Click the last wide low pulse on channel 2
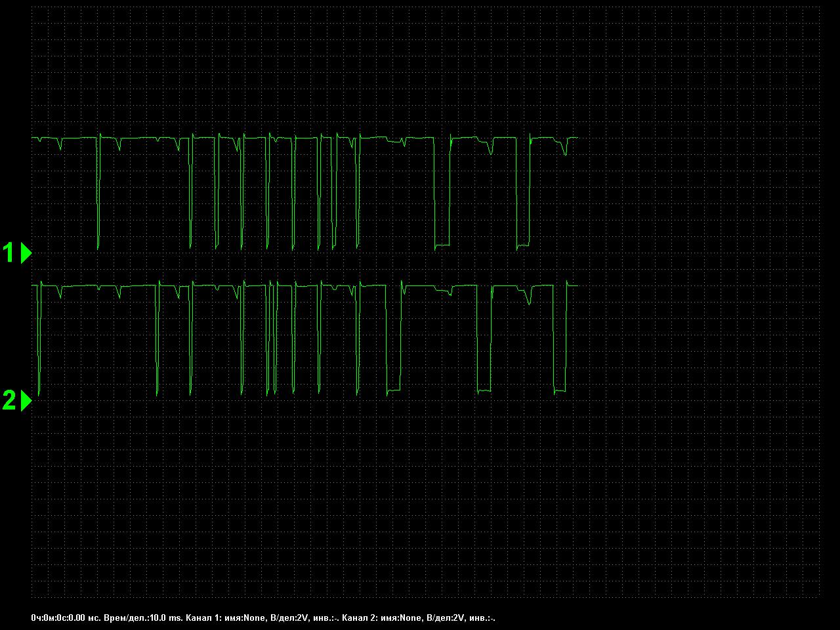The width and height of the screenshot is (840, 630). click(560, 392)
